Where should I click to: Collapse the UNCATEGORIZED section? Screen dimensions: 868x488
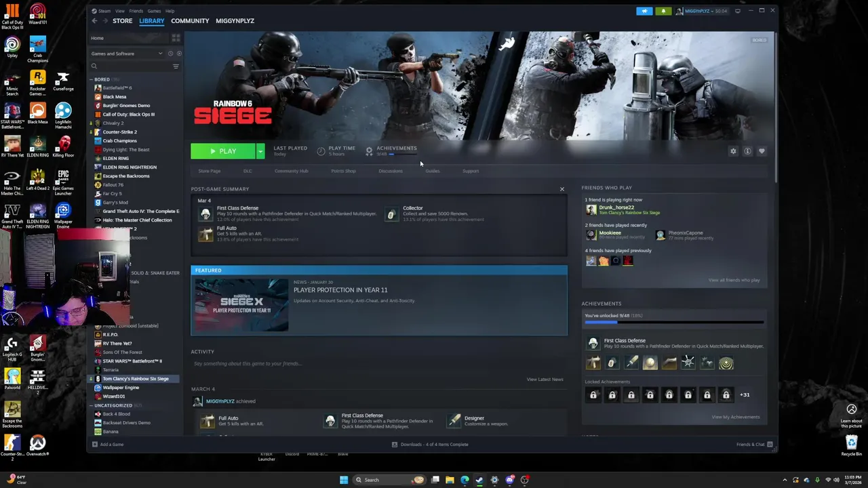point(92,405)
